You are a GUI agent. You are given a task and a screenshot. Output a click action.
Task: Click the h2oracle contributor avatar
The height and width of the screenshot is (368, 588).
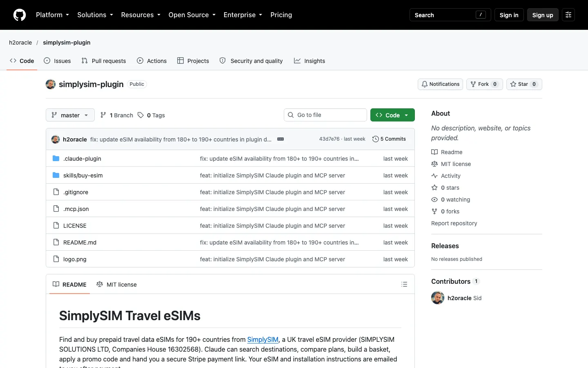(438, 298)
